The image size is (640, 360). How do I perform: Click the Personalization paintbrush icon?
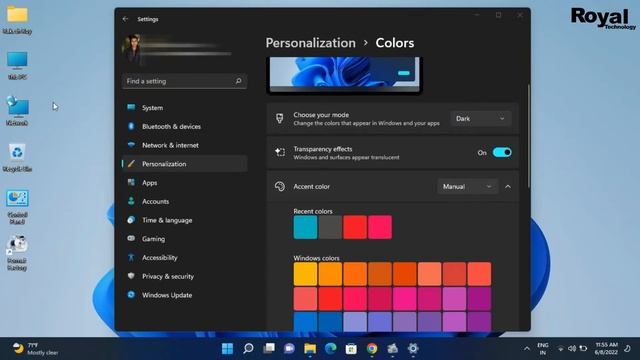tap(131, 164)
